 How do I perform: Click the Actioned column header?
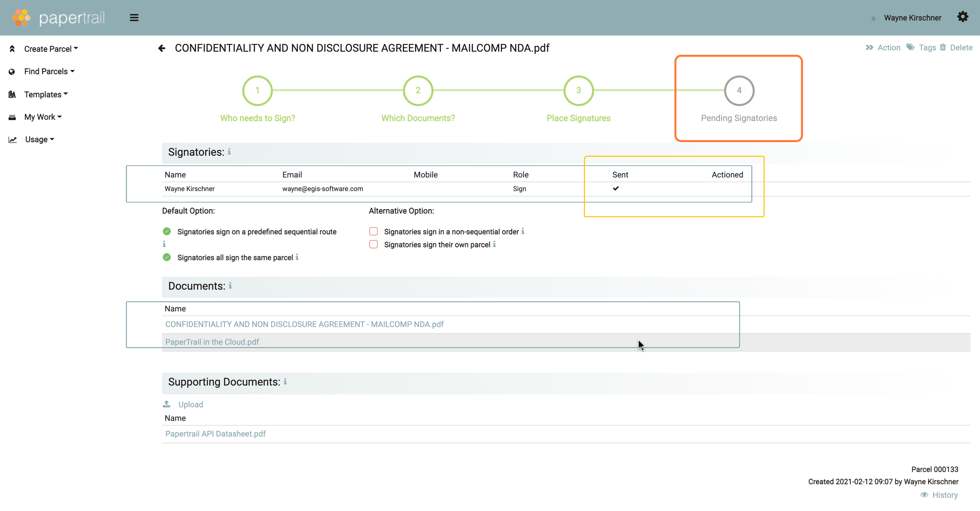[727, 174]
